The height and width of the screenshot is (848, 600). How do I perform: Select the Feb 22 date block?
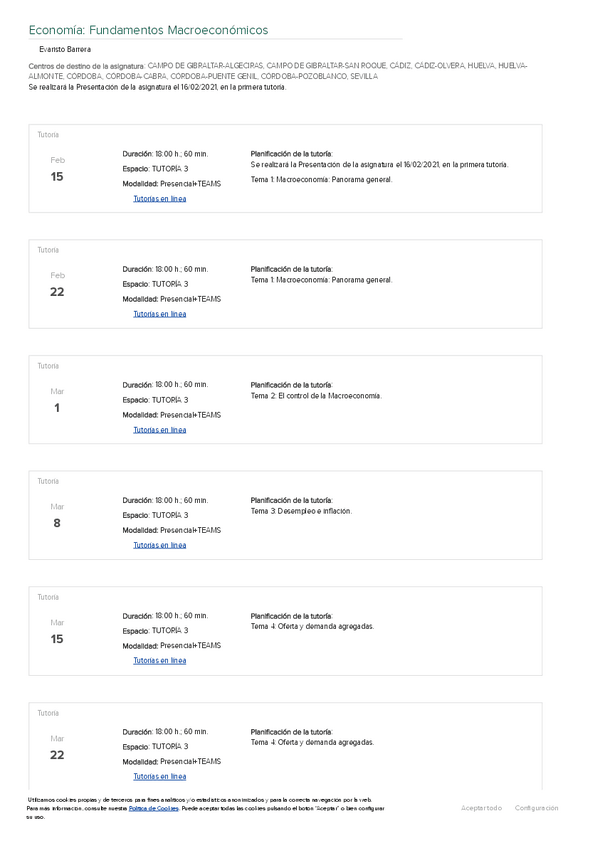(57, 284)
